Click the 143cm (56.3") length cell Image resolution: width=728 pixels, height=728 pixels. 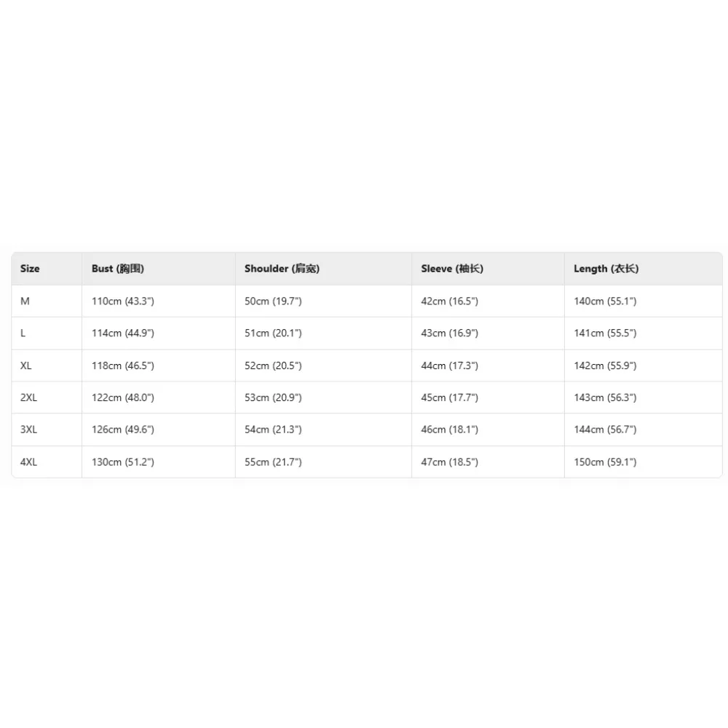pyautogui.click(x=605, y=397)
